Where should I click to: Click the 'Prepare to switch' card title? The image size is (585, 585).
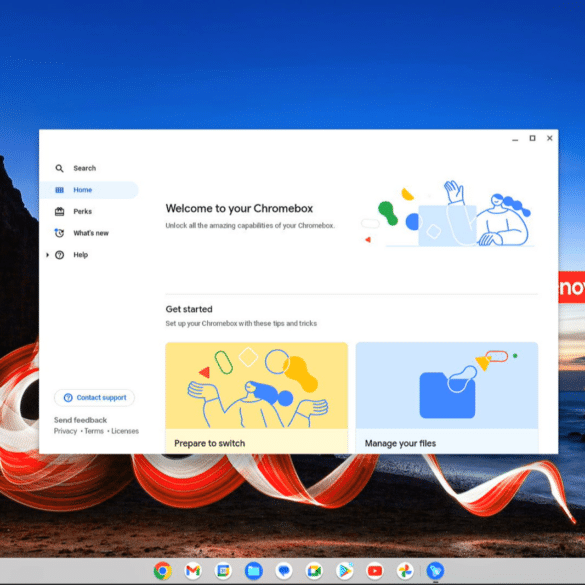pyautogui.click(x=210, y=443)
